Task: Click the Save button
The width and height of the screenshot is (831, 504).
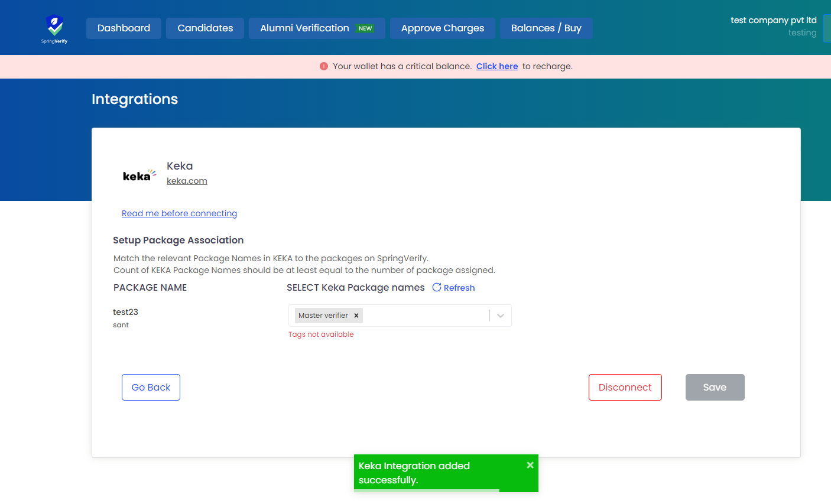Action: coord(715,387)
